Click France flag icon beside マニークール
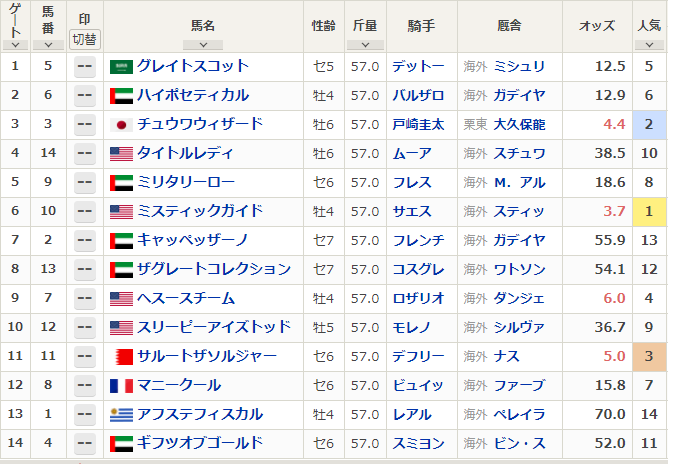Viewport: 673px width, 464px height. (x=121, y=386)
